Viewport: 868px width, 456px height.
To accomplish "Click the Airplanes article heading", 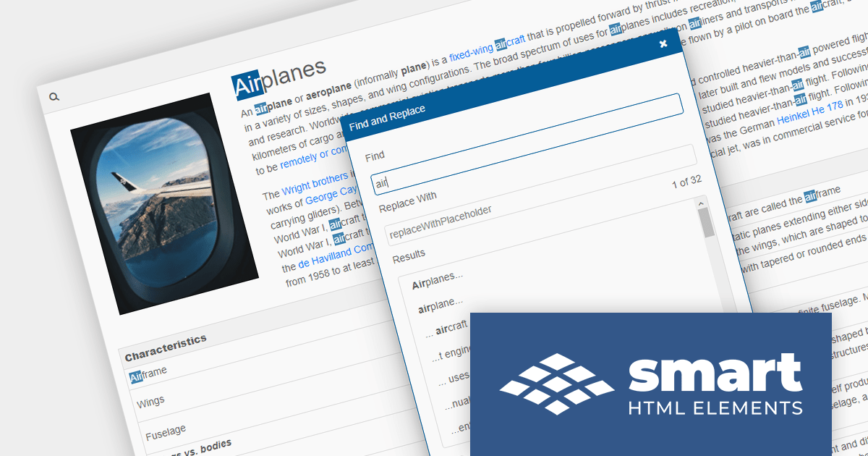I will [278, 77].
